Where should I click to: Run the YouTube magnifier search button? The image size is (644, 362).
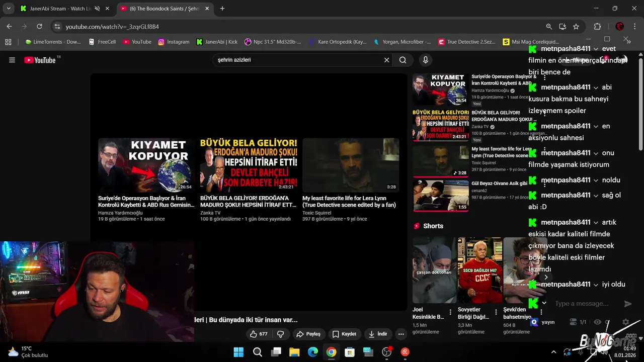[403, 60]
